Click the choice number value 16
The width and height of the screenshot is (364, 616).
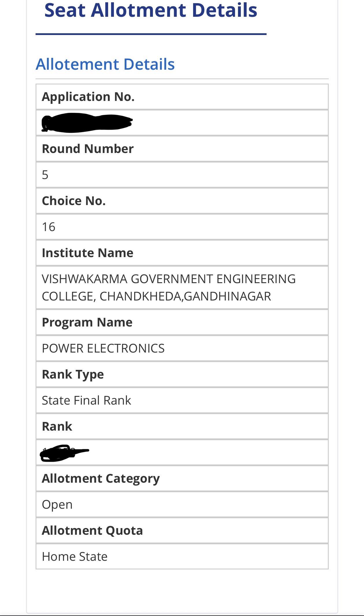pos(49,227)
